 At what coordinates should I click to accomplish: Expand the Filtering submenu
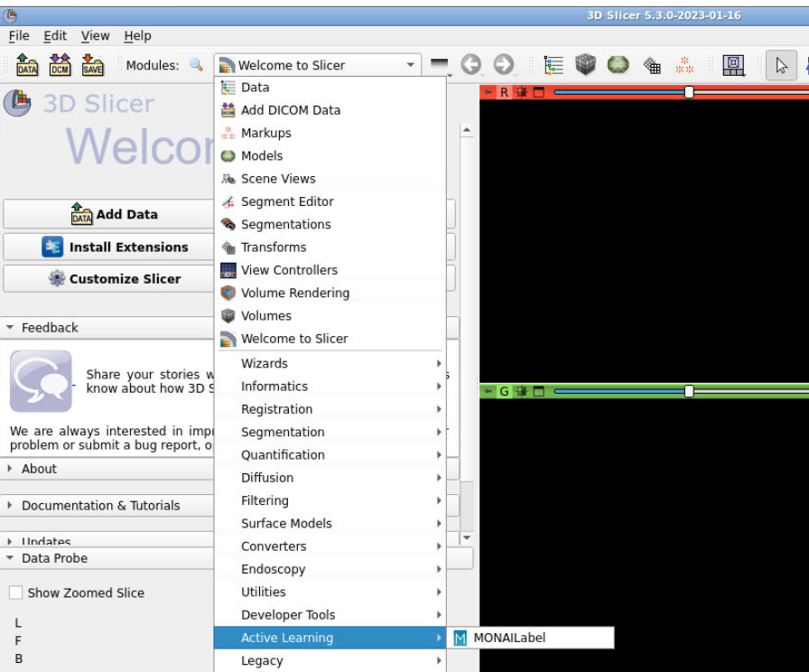pyautogui.click(x=265, y=500)
